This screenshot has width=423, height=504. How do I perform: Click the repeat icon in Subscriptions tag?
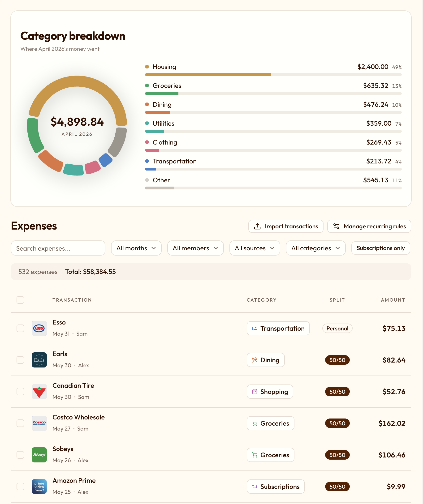coord(255,487)
